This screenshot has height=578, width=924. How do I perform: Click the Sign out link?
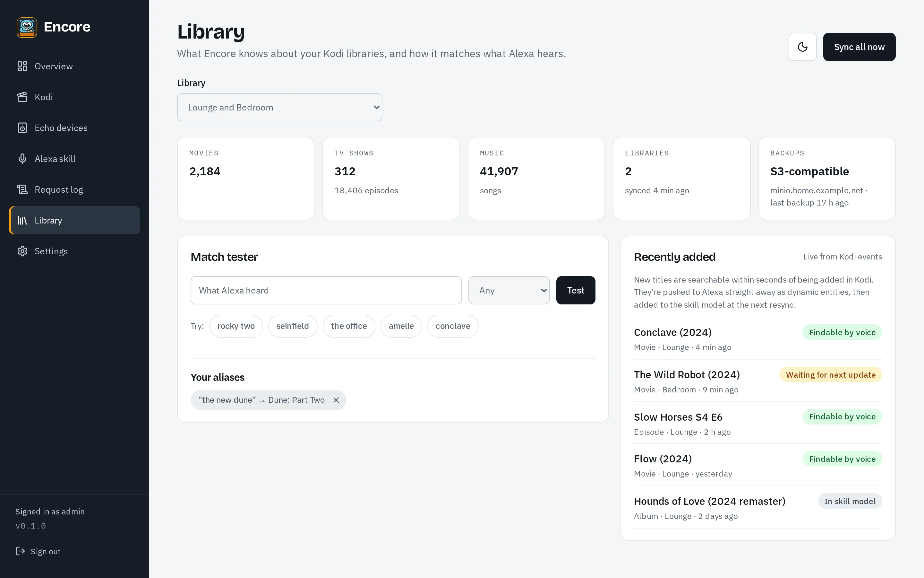click(38, 551)
